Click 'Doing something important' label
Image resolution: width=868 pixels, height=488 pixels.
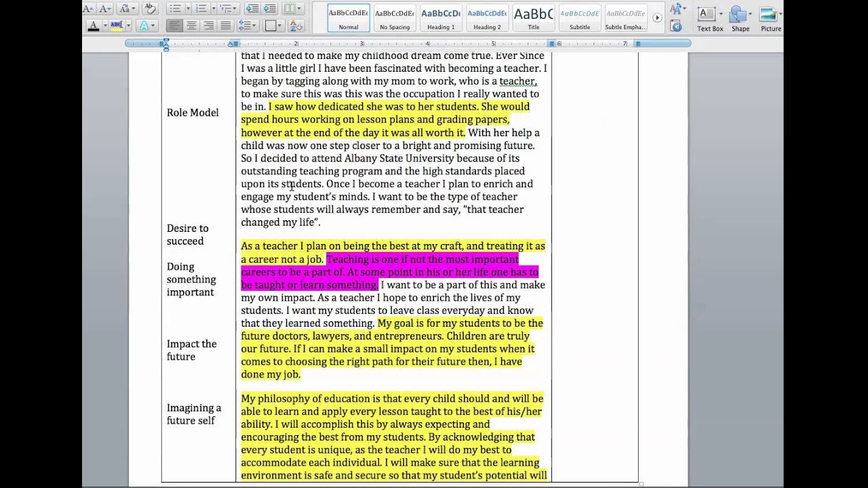[191, 279]
